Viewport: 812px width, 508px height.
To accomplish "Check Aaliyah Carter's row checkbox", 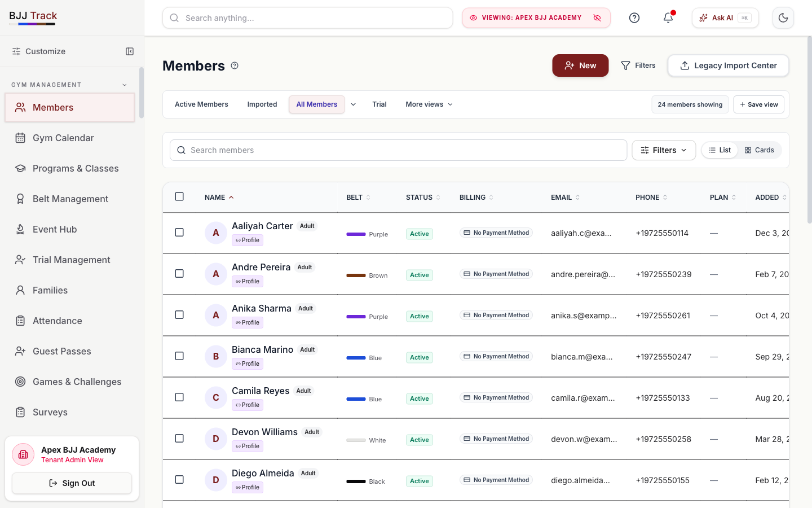I will (179, 232).
